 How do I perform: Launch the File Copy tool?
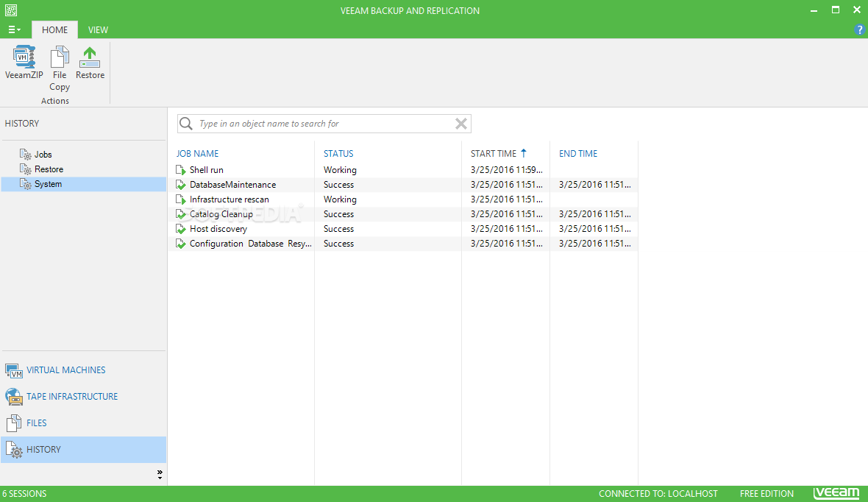pos(60,68)
